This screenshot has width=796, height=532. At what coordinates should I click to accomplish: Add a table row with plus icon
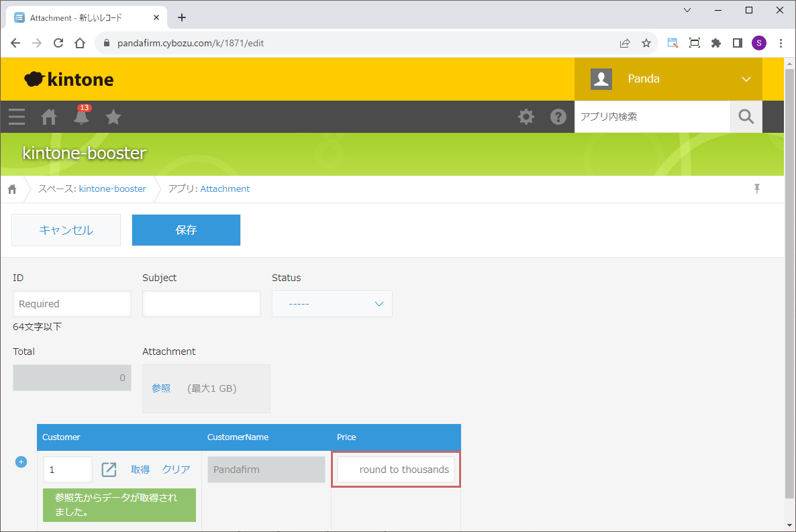(21, 462)
